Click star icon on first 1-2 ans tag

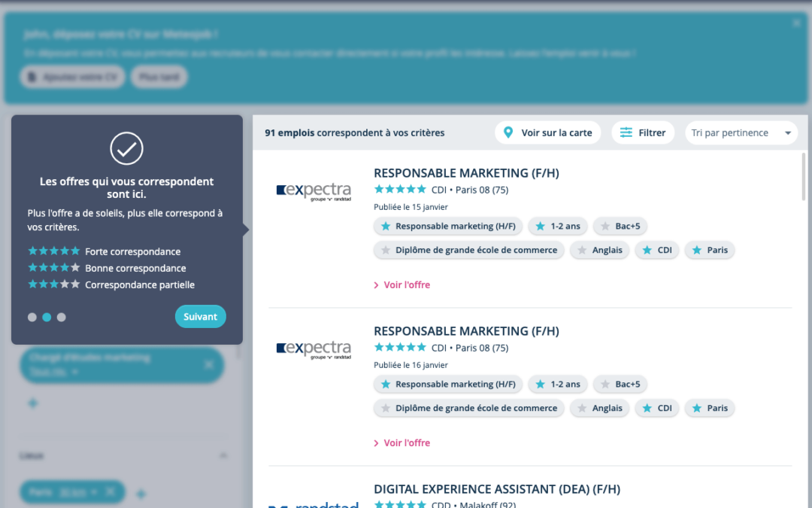(540, 227)
